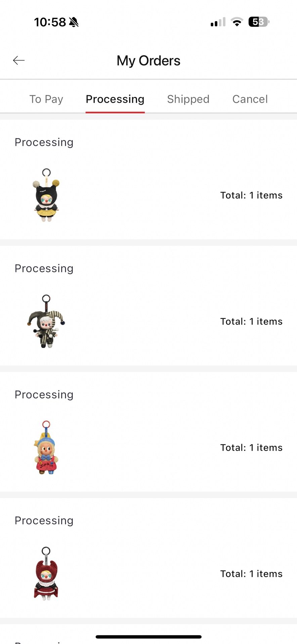Screen dimensions: 297x644
Task: Open the red dress star doll thumbnail
Action: (46, 447)
